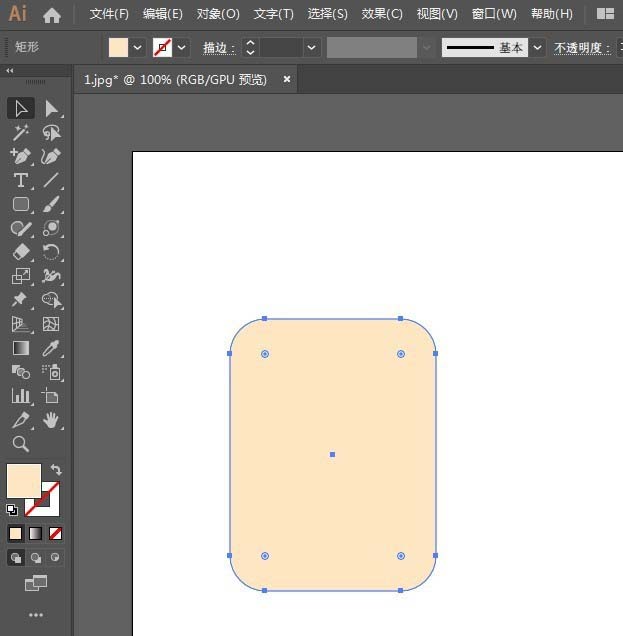Enable Draw Behind drawing mode
The width and height of the screenshot is (623, 636).
(x=36, y=558)
